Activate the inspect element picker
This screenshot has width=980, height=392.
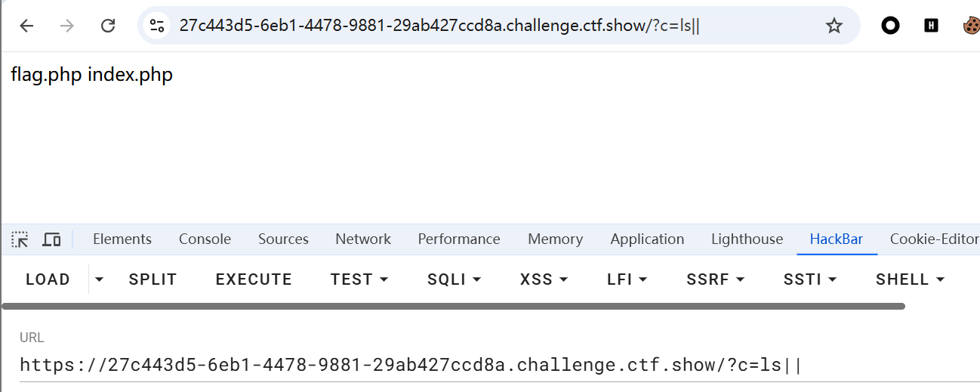[20, 239]
